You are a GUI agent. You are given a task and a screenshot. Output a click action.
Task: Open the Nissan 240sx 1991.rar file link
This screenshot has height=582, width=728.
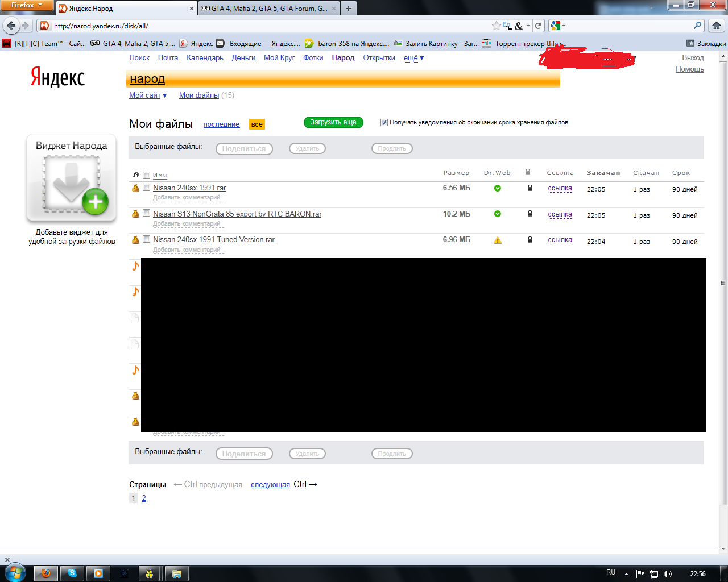189,188
